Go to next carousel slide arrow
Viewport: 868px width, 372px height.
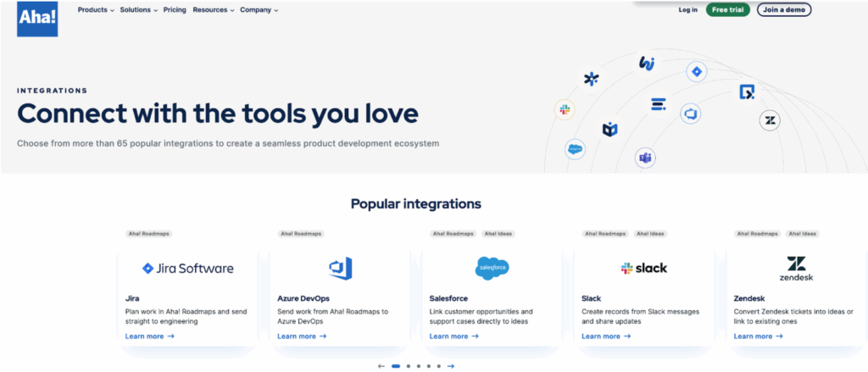coord(451,366)
